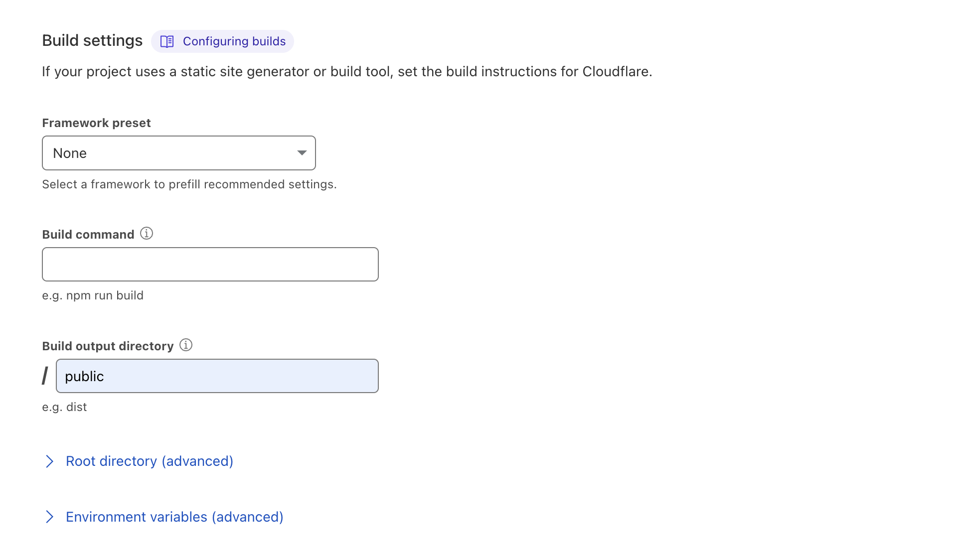Click the 'Select a framework to prefill' helper text
The image size is (967, 560).
pyautogui.click(x=189, y=184)
